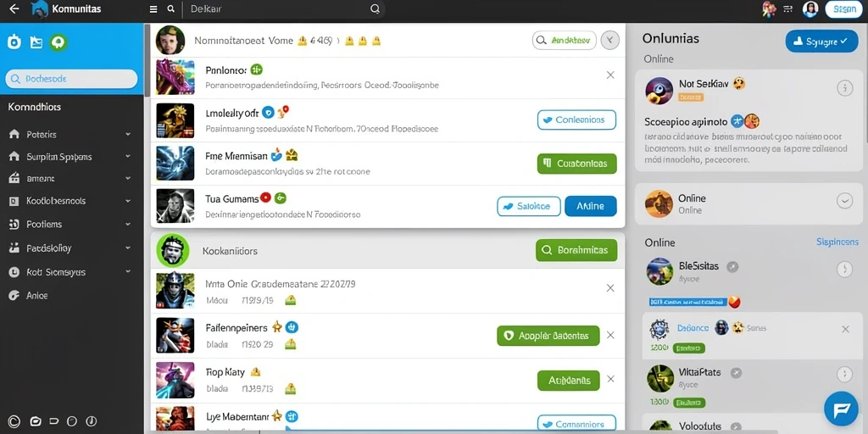
Task: Click the emoji badge next to Not Serkiav
Action: pos(739,84)
